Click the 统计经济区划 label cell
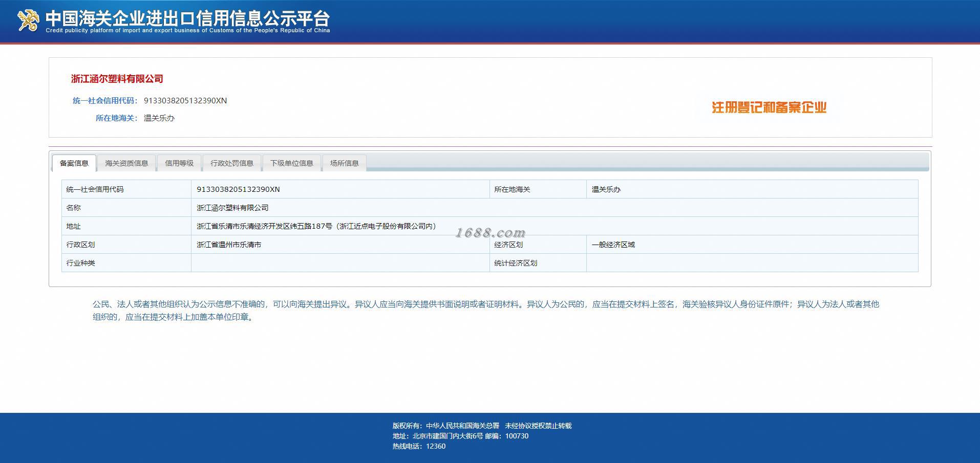The image size is (980, 463). [538, 263]
